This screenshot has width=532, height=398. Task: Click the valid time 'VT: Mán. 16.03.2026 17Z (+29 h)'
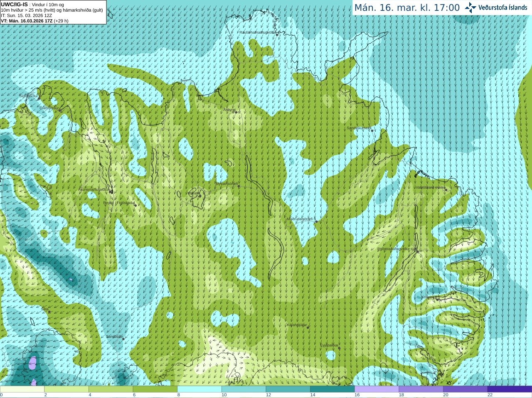click(34, 21)
